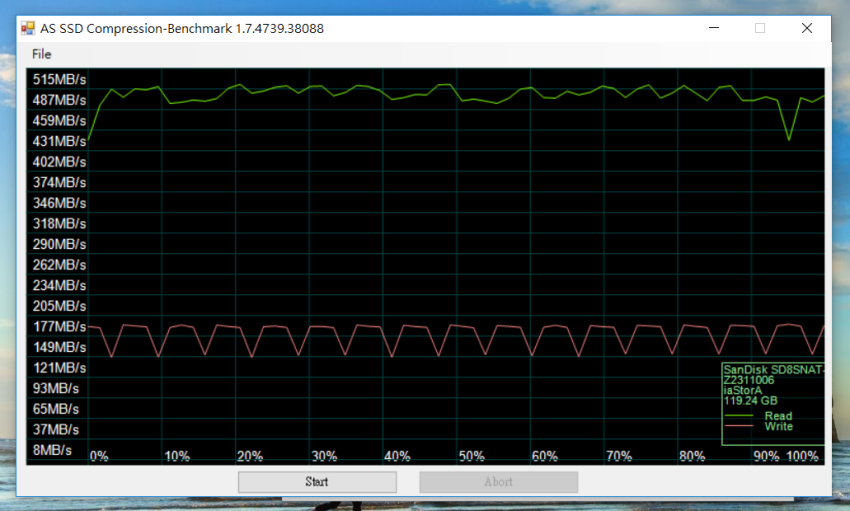Image resolution: width=850 pixels, height=511 pixels.
Task: Click the 0% compression axis label
Action: pos(99,456)
